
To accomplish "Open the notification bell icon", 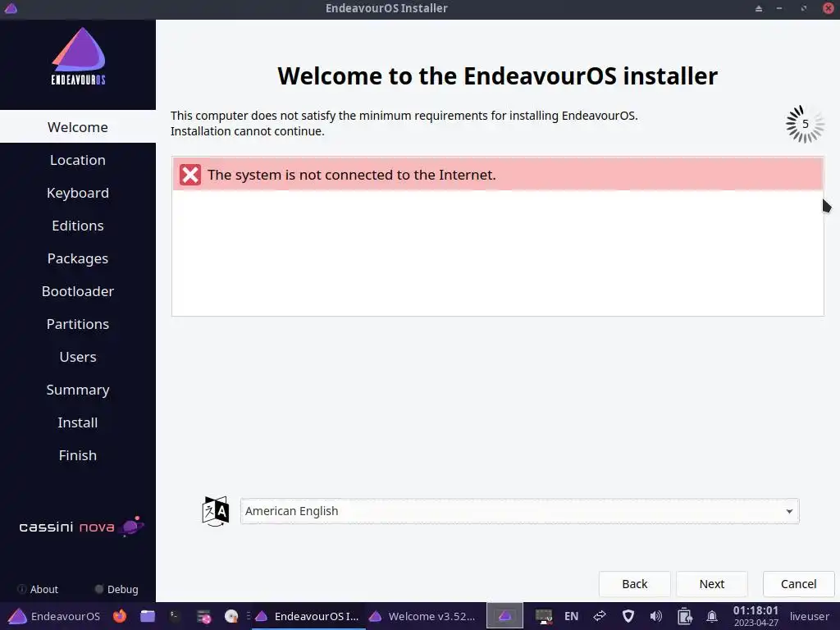I will pos(711,616).
